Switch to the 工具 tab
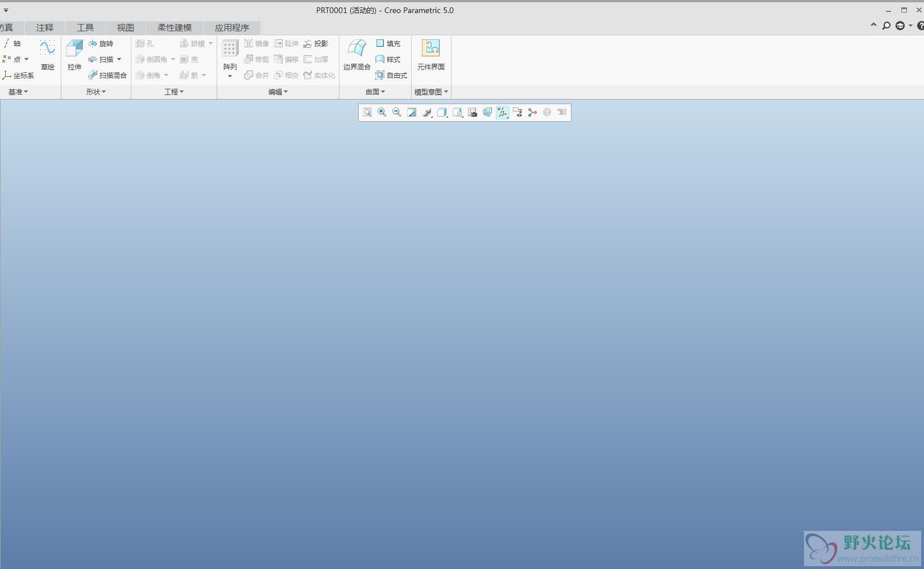 point(85,27)
